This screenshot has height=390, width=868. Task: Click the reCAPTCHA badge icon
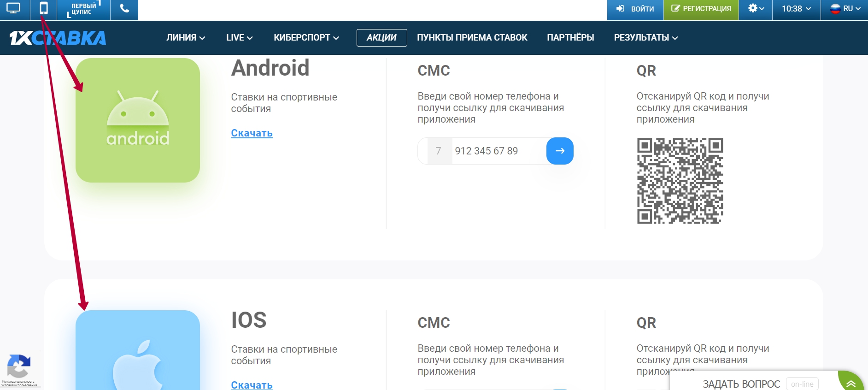coord(19,366)
